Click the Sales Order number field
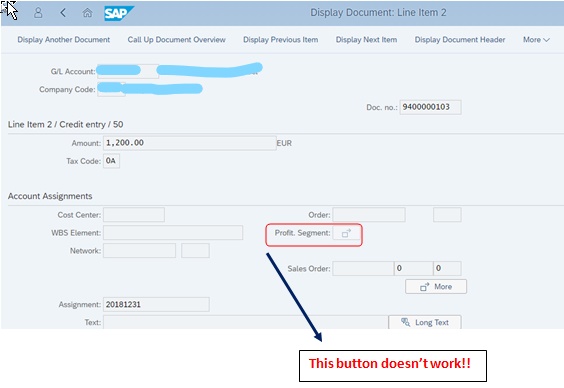 [x=363, y=269]
